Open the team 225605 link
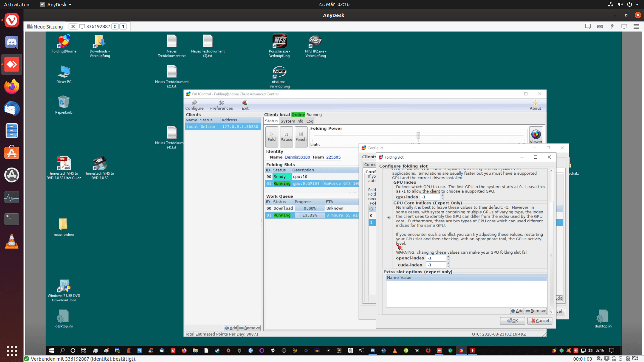This screenshot has height=362, width=644. (x=333, y=157)
